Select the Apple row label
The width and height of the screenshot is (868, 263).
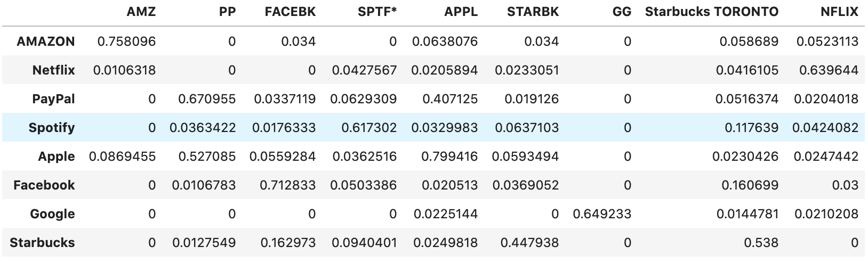click(x=57, y=157)
